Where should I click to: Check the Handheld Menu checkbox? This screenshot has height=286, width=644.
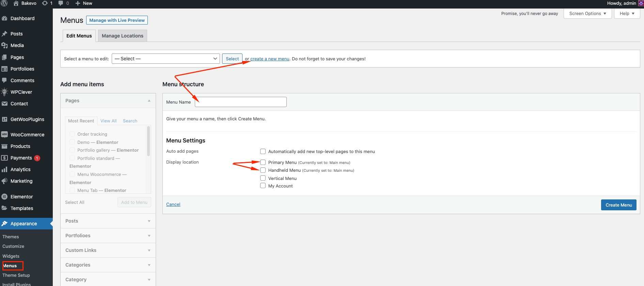(263, 170)
